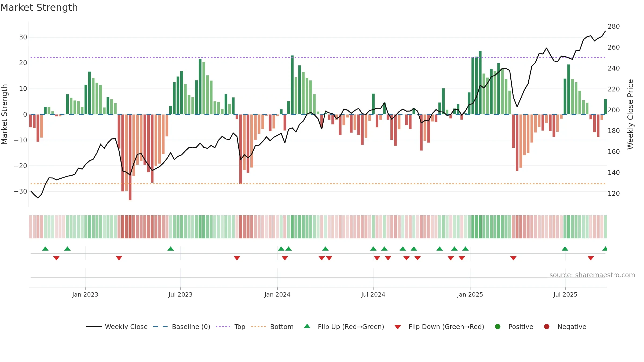
Task: Toggle the Positive legend entry
Action: point(514,327)
